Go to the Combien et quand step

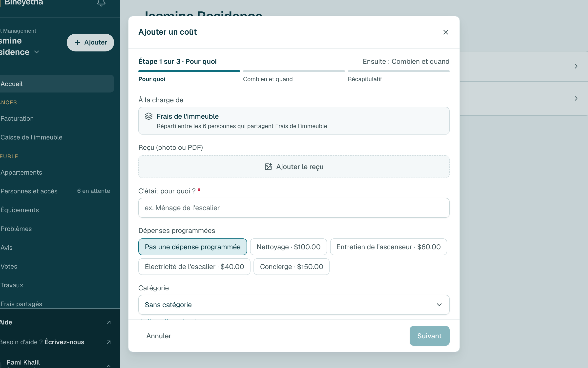click(x=268, y=79)
